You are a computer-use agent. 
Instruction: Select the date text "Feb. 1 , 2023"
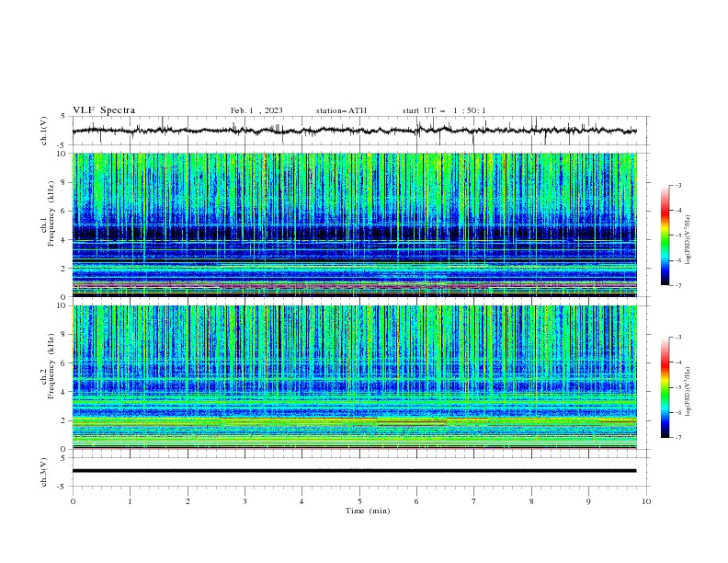point(256,110)
